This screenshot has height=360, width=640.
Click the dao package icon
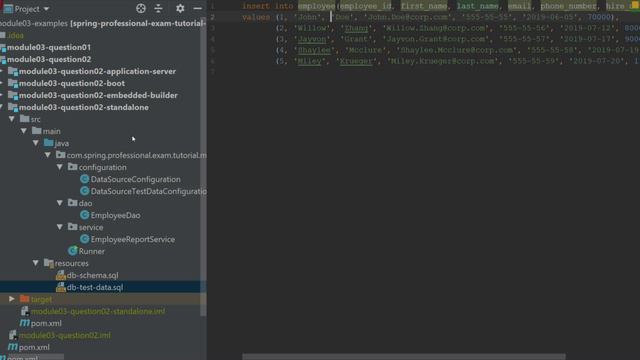(73, 203)
